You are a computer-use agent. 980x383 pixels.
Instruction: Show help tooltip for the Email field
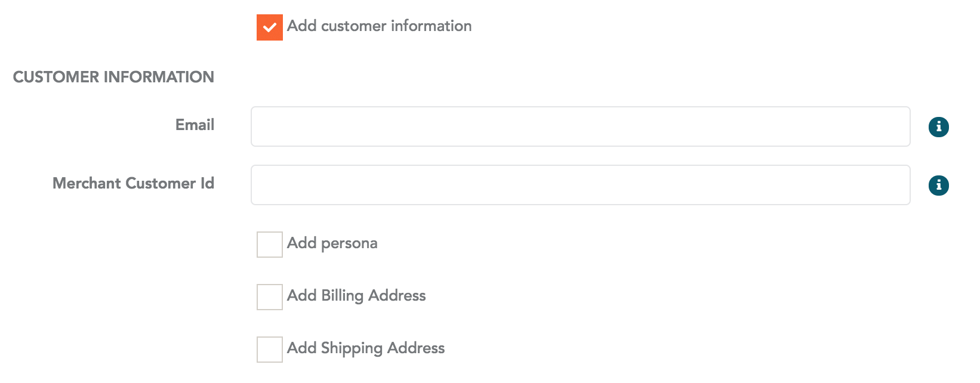coord(938,126)
